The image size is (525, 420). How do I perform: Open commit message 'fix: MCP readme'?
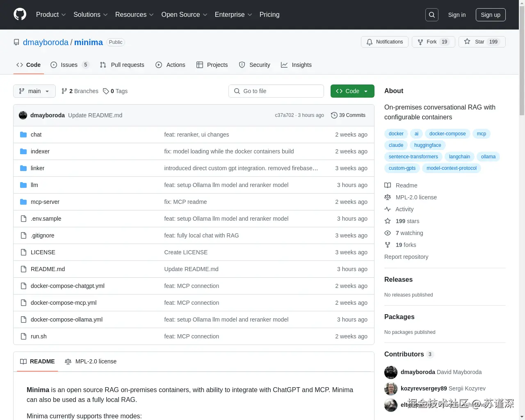point(185,202)
